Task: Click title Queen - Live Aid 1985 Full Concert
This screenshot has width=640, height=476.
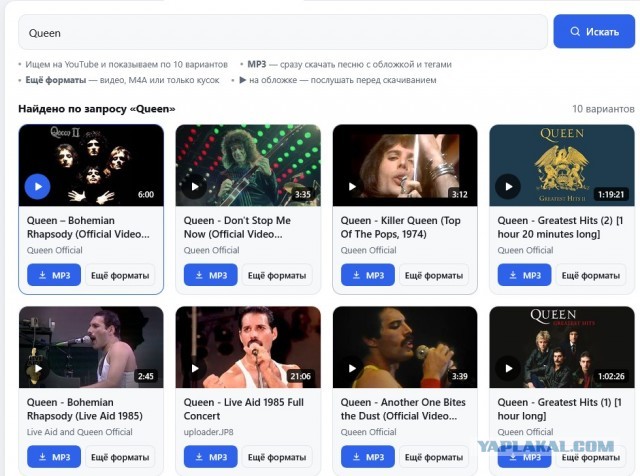Action: point(244,409)
